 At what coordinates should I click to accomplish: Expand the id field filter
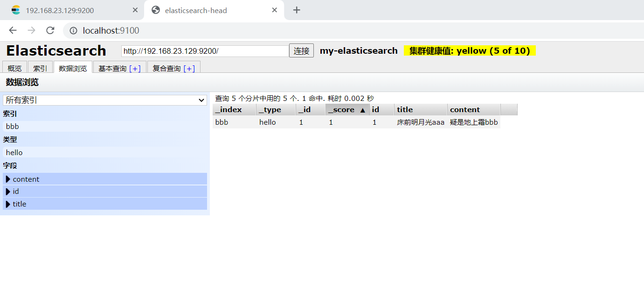[105, 192]
